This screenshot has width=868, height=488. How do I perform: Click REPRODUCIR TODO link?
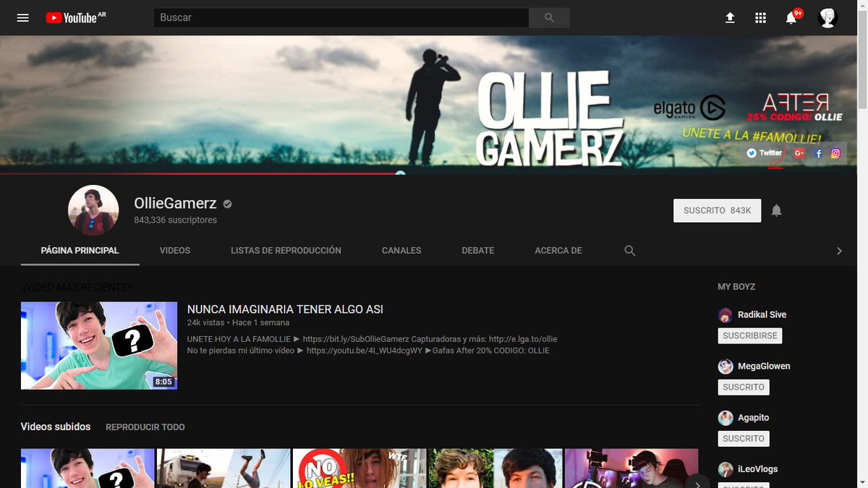145,427
